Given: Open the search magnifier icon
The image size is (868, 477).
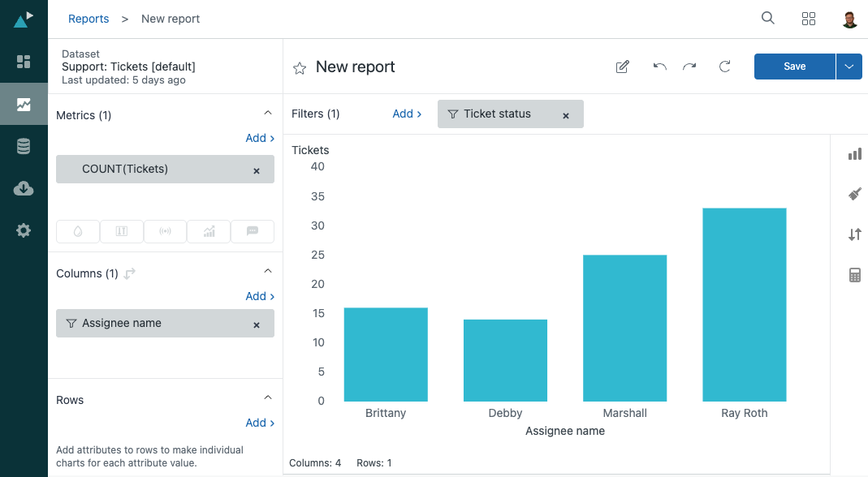Looking at the screenshot, I should pos(767,19).
